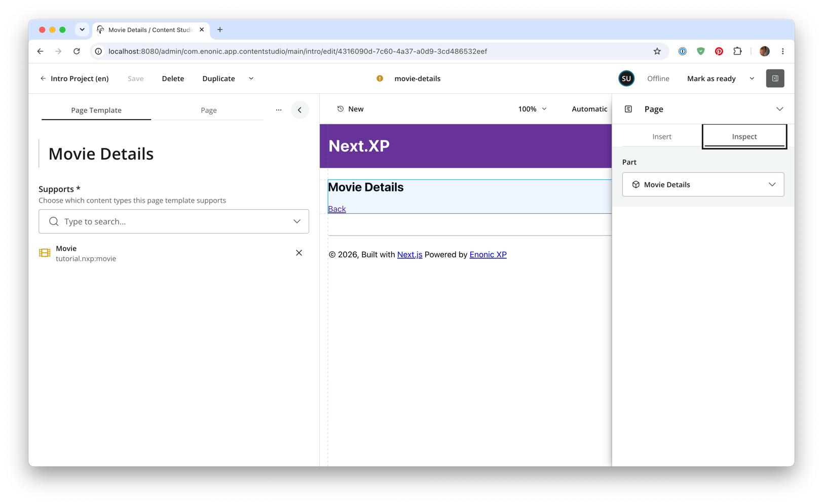823x504 pixels.
Task: Open the three-dots more menu
Action: [279, 110]
